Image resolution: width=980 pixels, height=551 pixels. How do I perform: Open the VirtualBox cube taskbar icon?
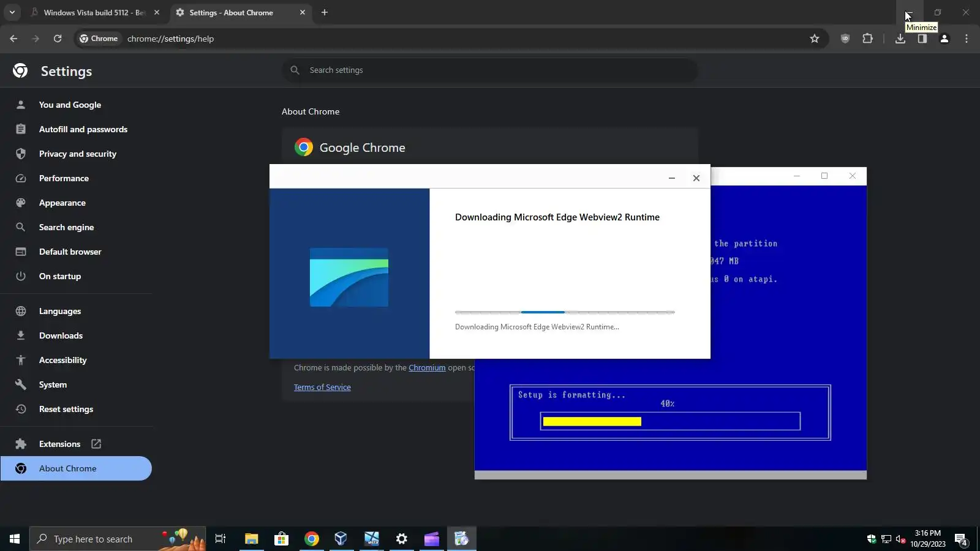tap(341, 539)
